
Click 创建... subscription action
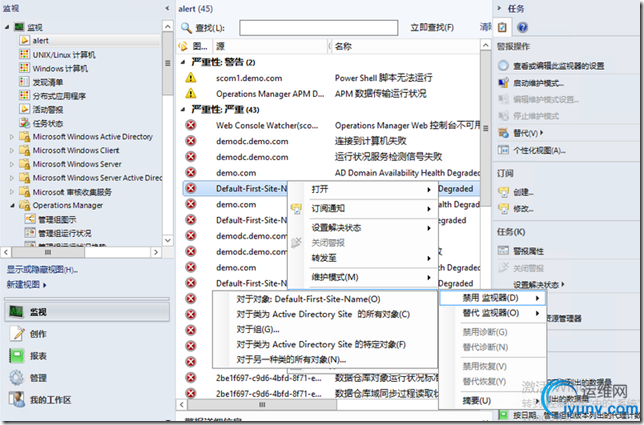click(x=523, y=192)
